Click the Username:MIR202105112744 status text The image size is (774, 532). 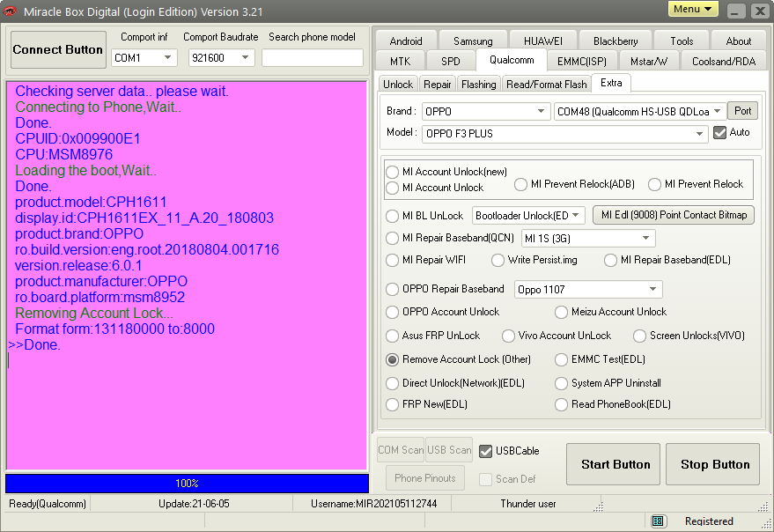click(x=373, y=504)
